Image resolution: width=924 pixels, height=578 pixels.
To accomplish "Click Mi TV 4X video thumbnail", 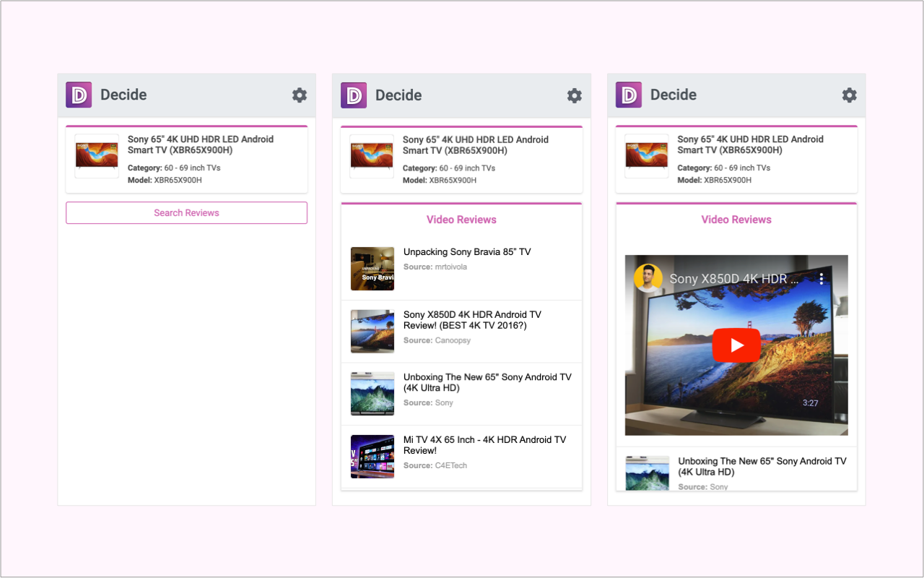I will point(372,457).
